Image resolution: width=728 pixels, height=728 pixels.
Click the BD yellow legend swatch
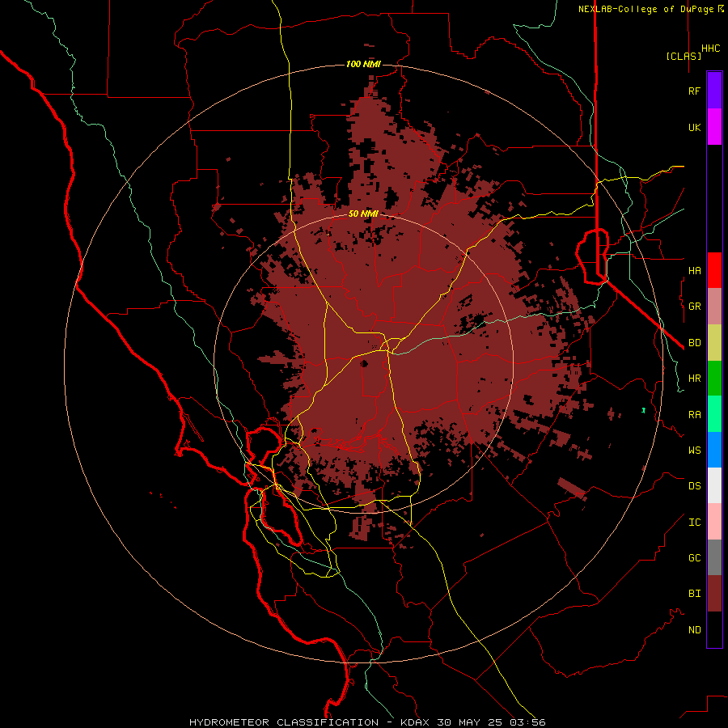tap(714, 342)
